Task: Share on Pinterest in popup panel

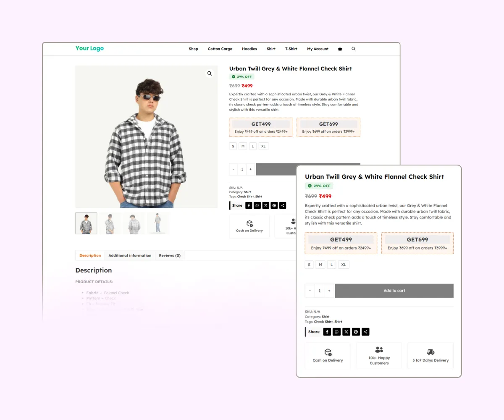Action: (x=356, y=332)
